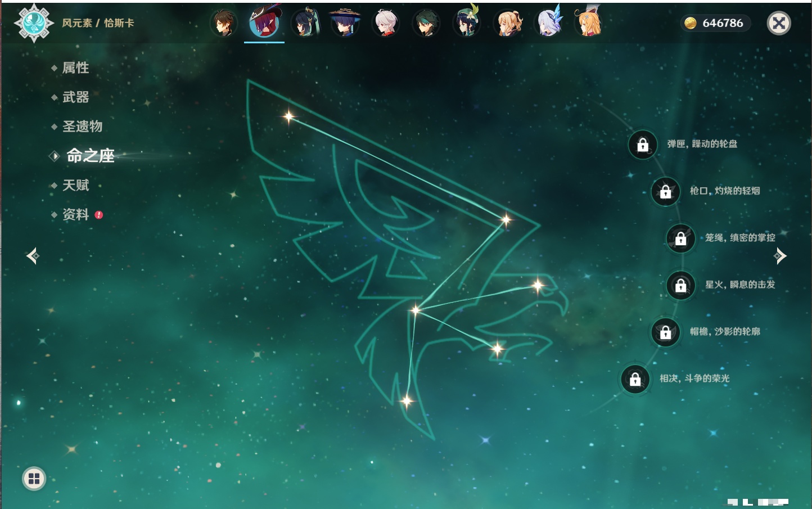
Task: Switch to the 天赋 (Talents) tab
Action: point(75,185)
